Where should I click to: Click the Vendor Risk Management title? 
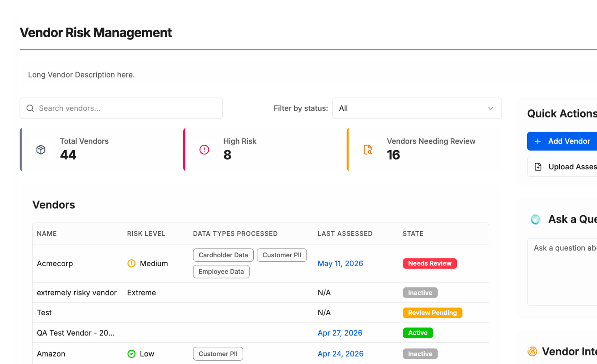[96, 33]
